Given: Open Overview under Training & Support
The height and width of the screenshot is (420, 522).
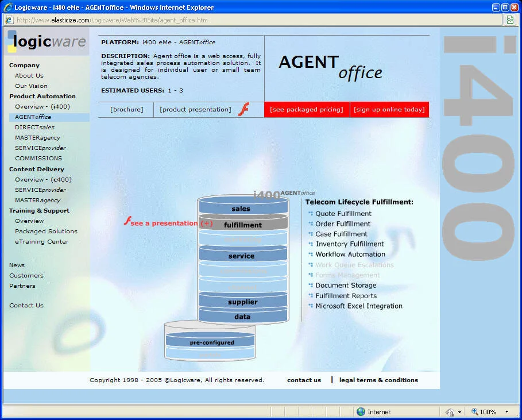Looking at the screenshot, I should pyautogui.click(x=29, y=221).
